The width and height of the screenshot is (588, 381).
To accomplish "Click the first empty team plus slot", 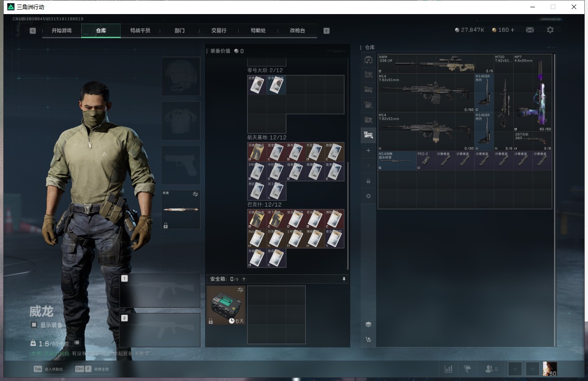I will pos(515,369).
